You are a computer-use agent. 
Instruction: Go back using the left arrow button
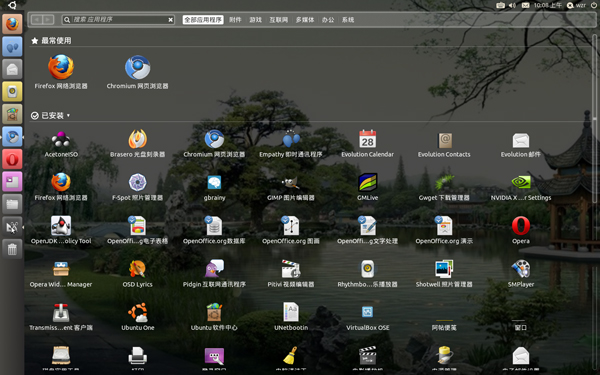(x=37, y=20)
